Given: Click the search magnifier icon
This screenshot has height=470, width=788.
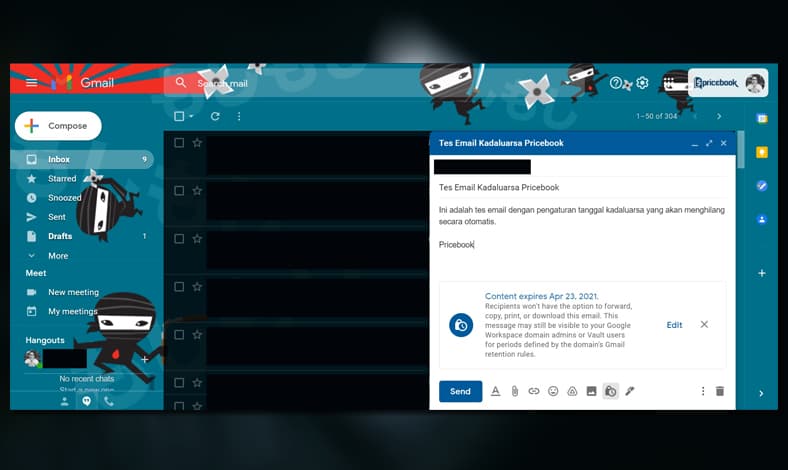Looking at the screenshot, I should point(181,82).
